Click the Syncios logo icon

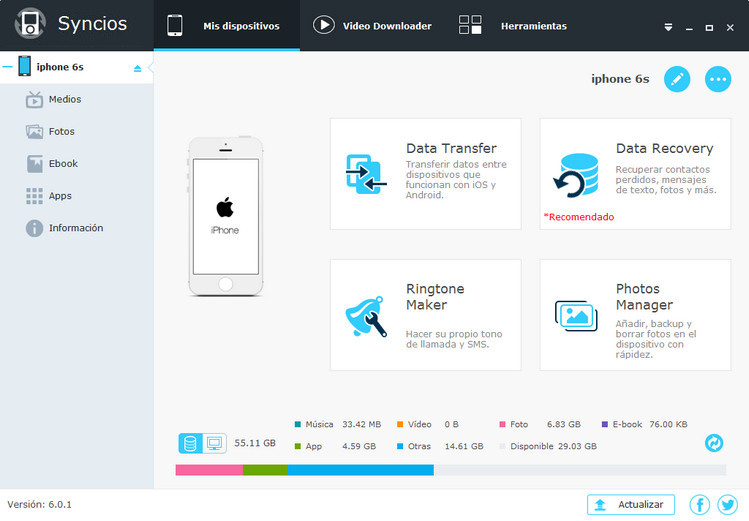click(x=30, y=23)
